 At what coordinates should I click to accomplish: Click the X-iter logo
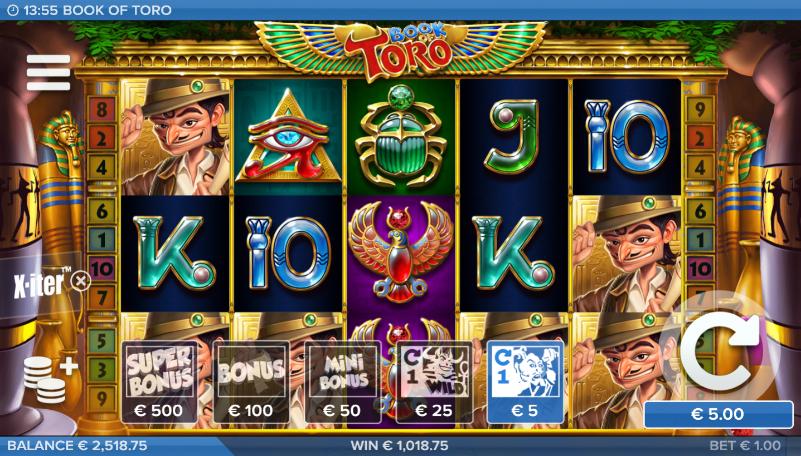(38, 283)
